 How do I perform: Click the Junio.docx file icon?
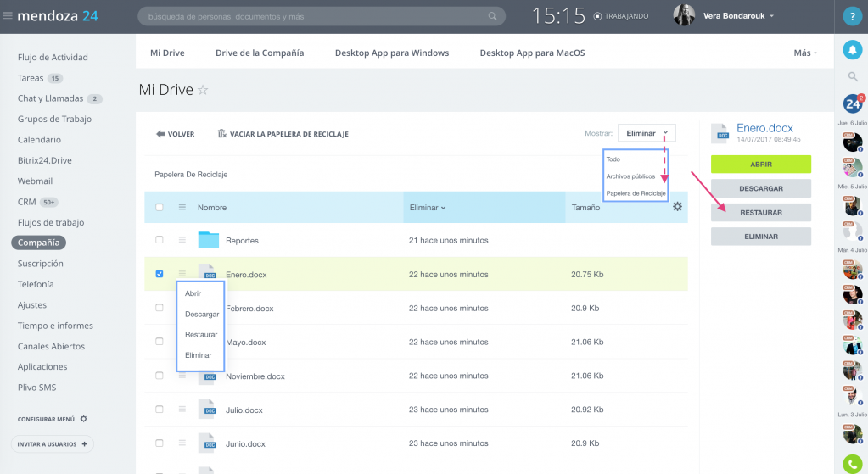[207, 443]
